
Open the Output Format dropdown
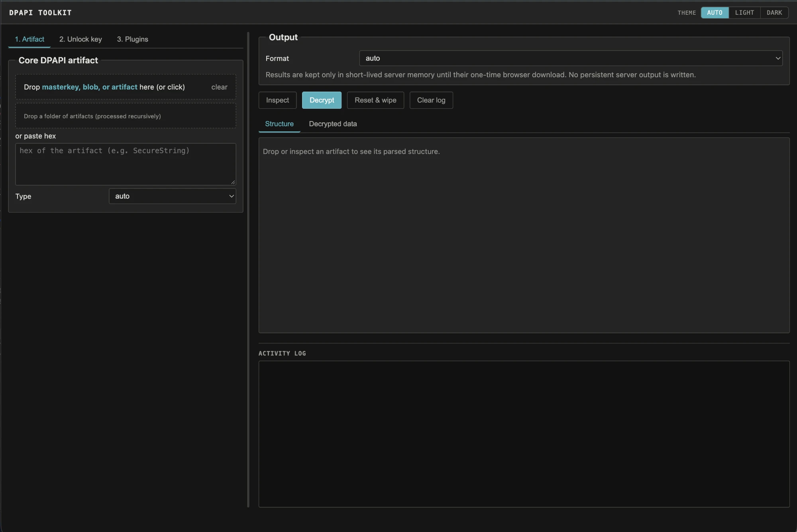coord(571,58)
